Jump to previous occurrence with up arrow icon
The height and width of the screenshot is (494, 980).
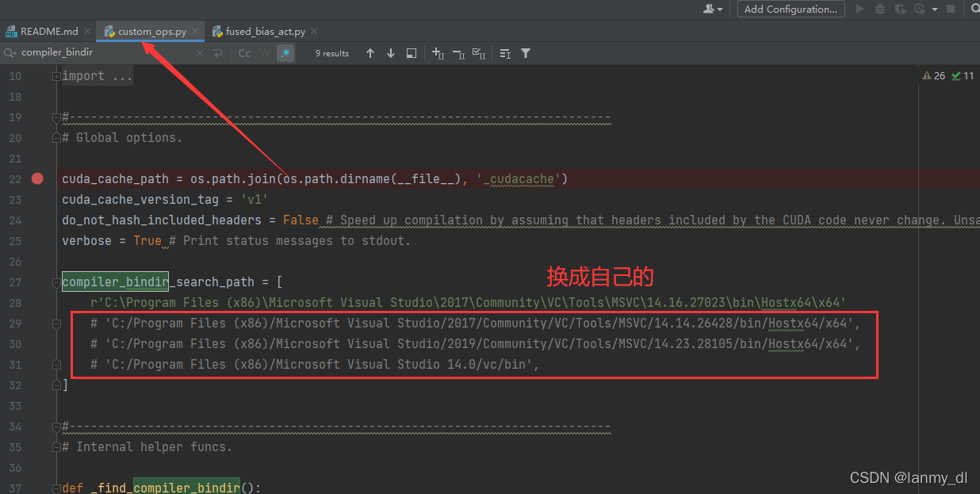(x=369, y=53)
